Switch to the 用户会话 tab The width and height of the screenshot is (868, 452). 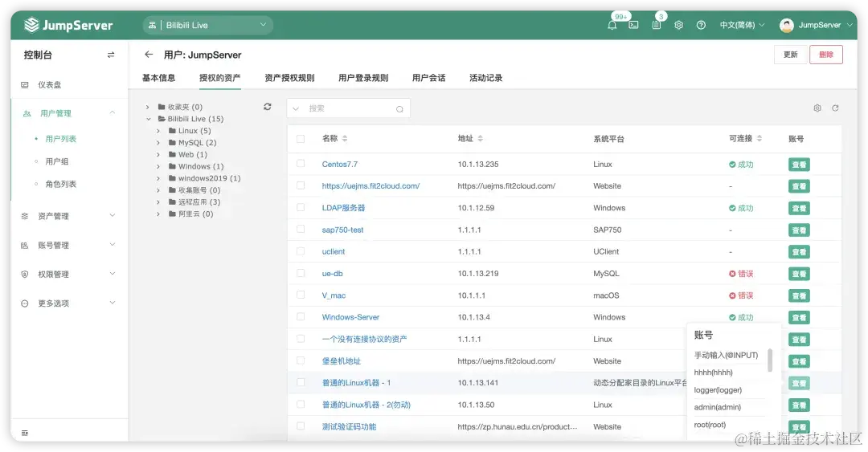428,78
